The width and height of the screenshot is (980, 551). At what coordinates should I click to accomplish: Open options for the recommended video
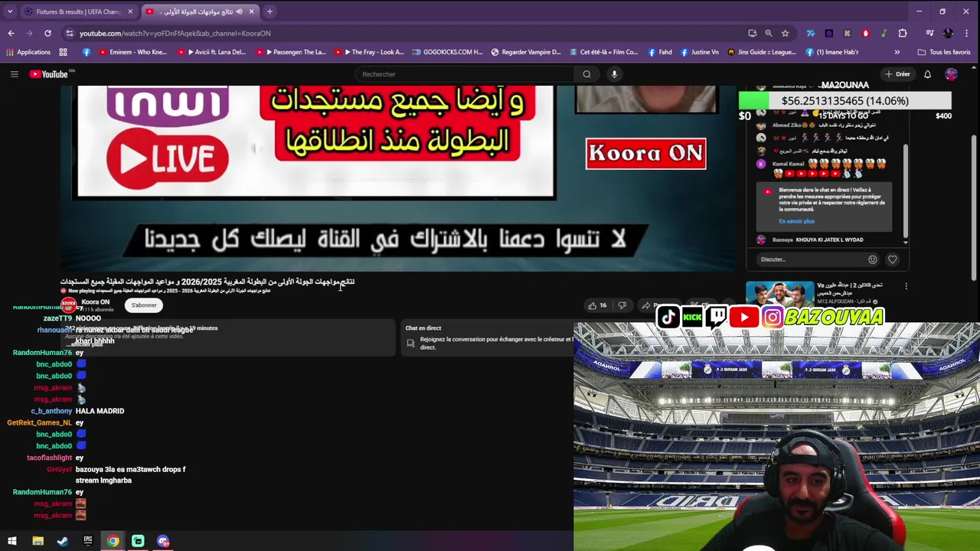coord(906,286)
